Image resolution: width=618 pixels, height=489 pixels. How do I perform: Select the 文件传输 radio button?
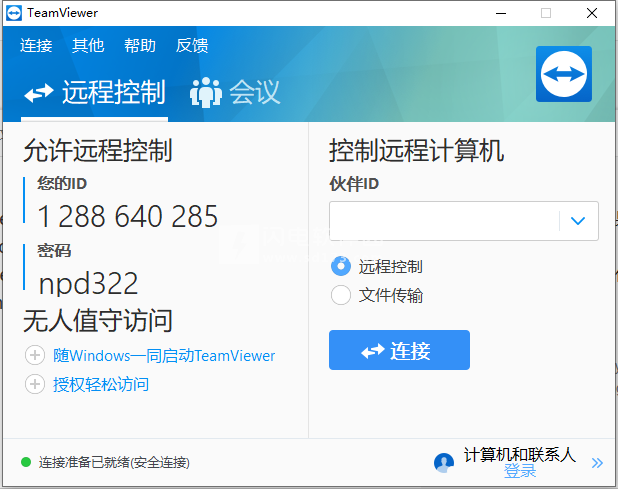pos(341,295)
